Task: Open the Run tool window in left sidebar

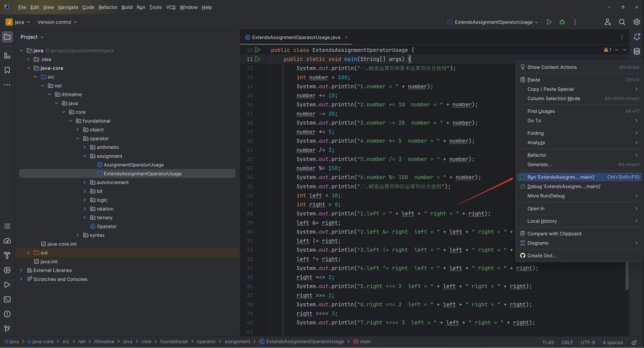Action: coord(7,285)
